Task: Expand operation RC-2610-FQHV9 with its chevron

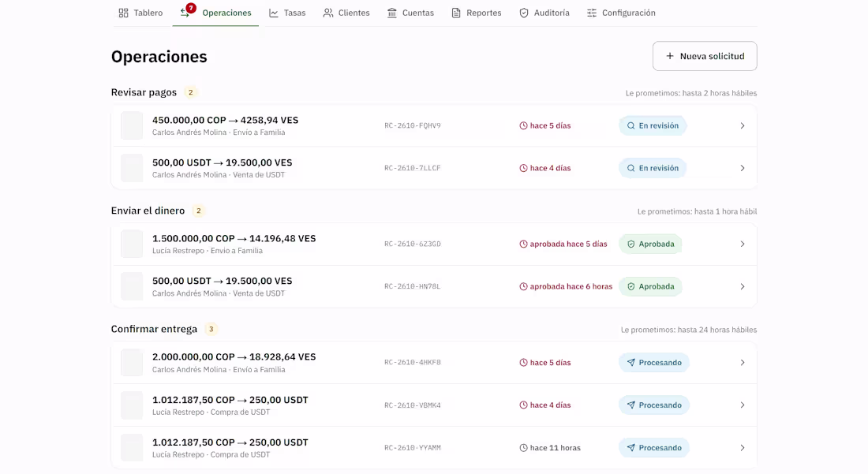Action: (x=743, y=125)
